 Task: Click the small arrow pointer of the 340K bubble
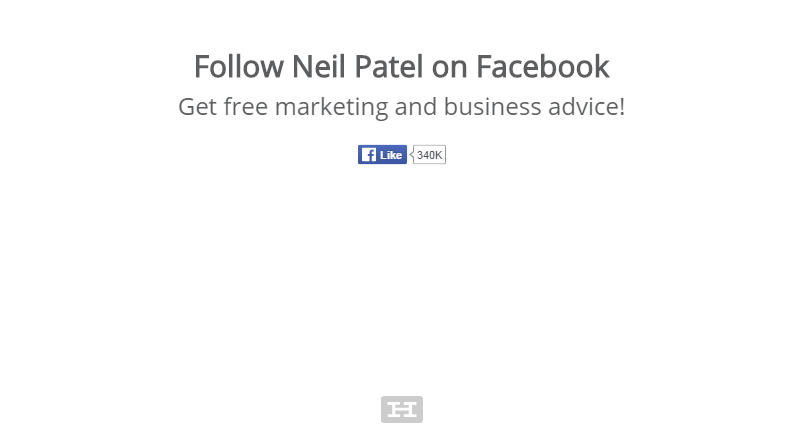(x=411, y=154)
